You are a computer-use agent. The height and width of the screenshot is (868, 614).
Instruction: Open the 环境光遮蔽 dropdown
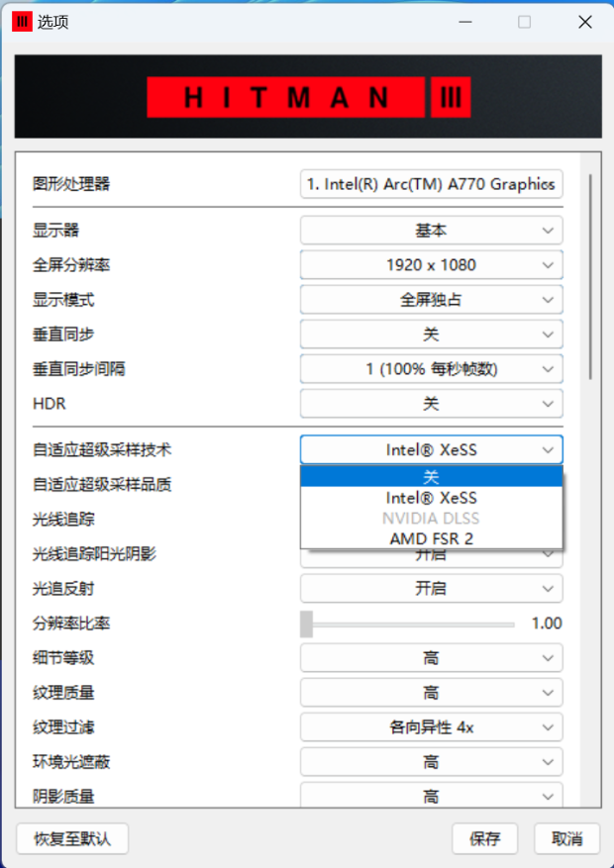pyautogui.click(x=432, y=762)
